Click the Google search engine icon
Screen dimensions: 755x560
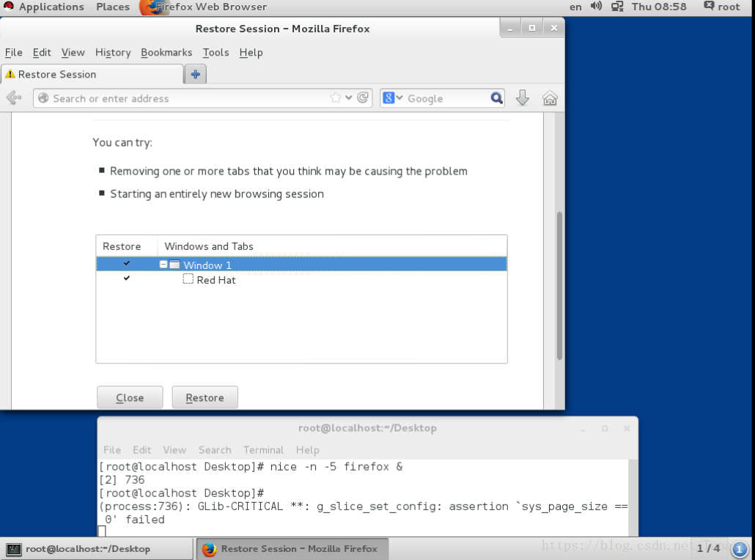pyautogui.click(x=388, y=97)
